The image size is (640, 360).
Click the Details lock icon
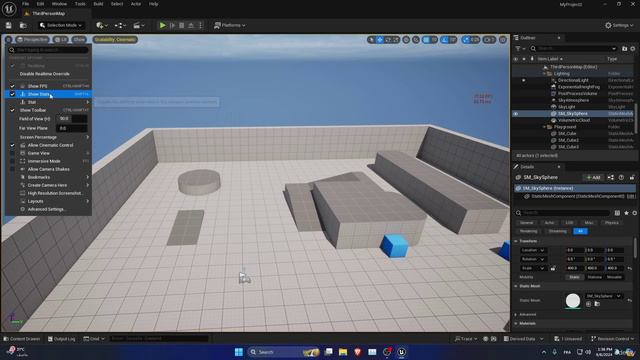click(x=632, y=178)
